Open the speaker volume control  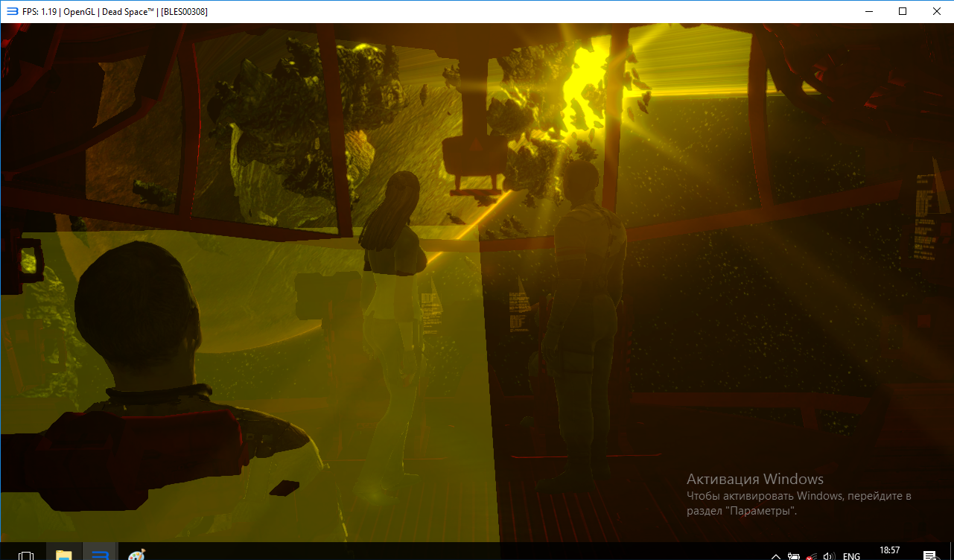[829, 556]
